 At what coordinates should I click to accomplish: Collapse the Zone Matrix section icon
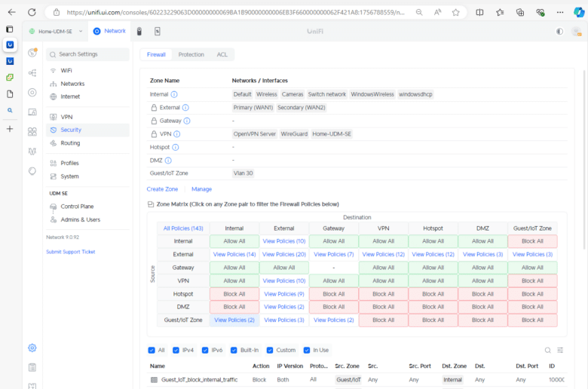click(150, 204)
